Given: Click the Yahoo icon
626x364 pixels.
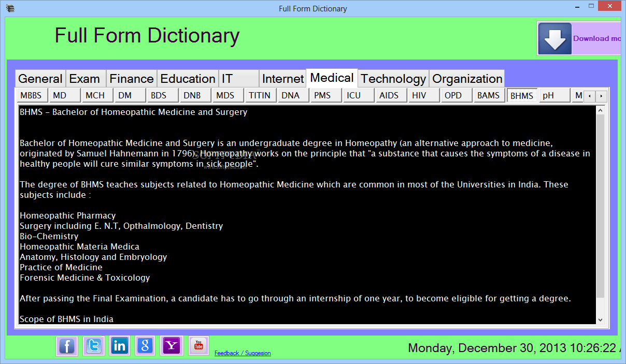Looking at the screenshot, I should tap(172, 346).
